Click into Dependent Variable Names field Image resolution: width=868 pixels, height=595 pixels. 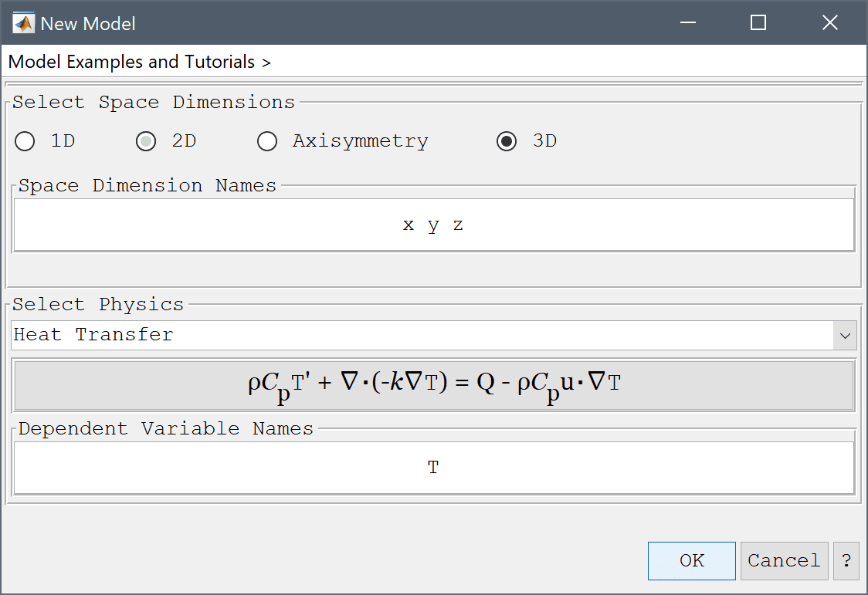[x=434, y=467]
